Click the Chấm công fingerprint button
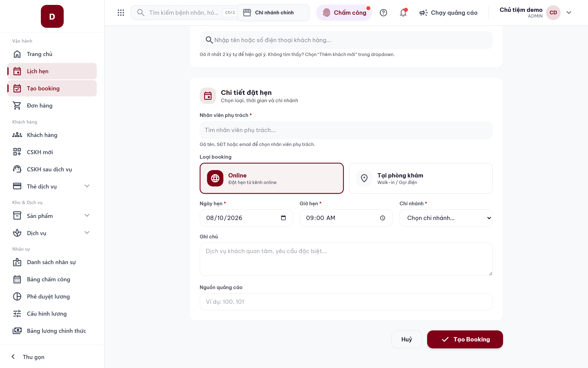This screenshot has height=368, width=588. click(344, 13)
